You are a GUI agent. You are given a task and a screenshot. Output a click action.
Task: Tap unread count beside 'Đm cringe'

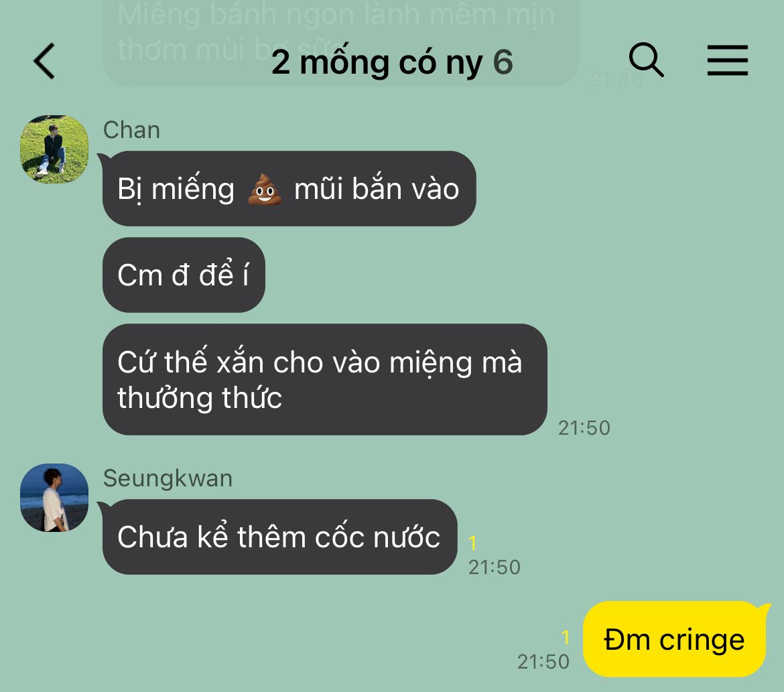pos(566,638)
